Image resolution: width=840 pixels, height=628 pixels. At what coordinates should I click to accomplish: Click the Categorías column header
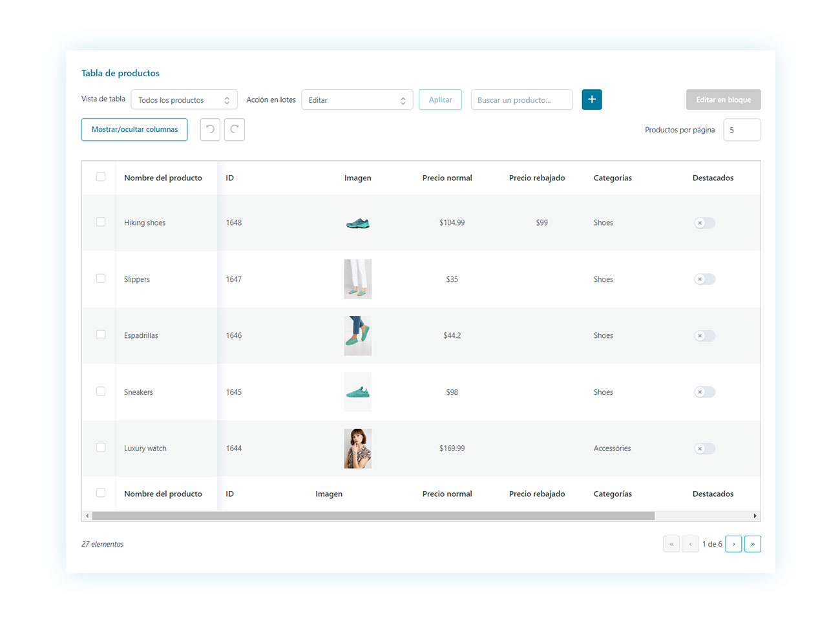613,178
